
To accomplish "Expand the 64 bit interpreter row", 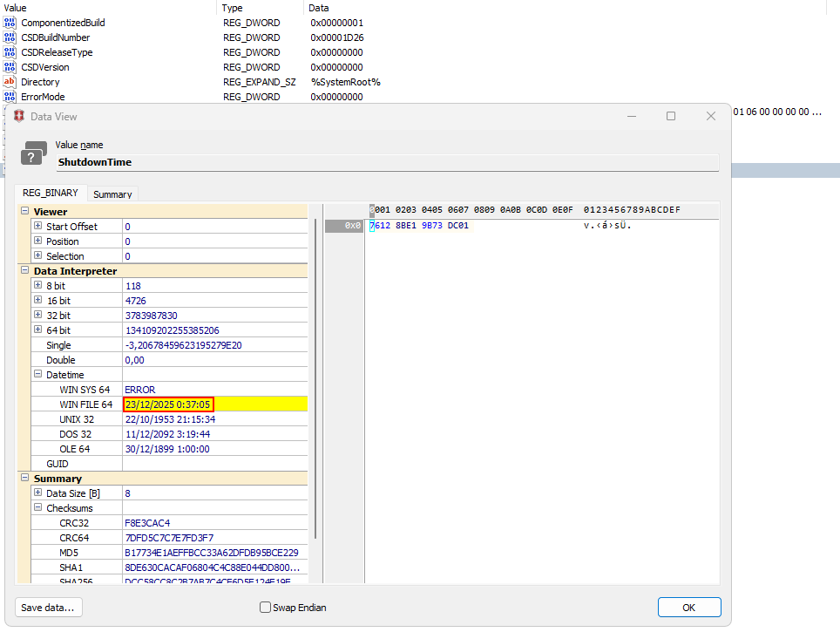I will [37, 330].
